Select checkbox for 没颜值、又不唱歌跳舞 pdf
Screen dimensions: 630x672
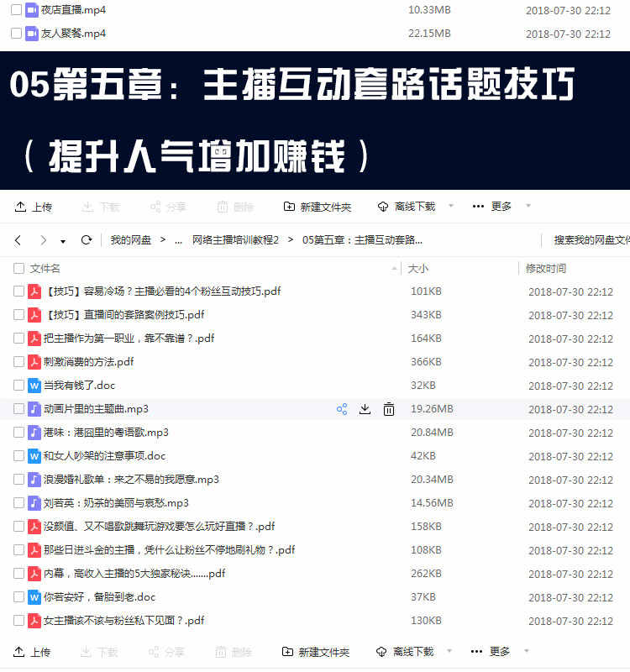pyautogui.click(x=18, y=527)
